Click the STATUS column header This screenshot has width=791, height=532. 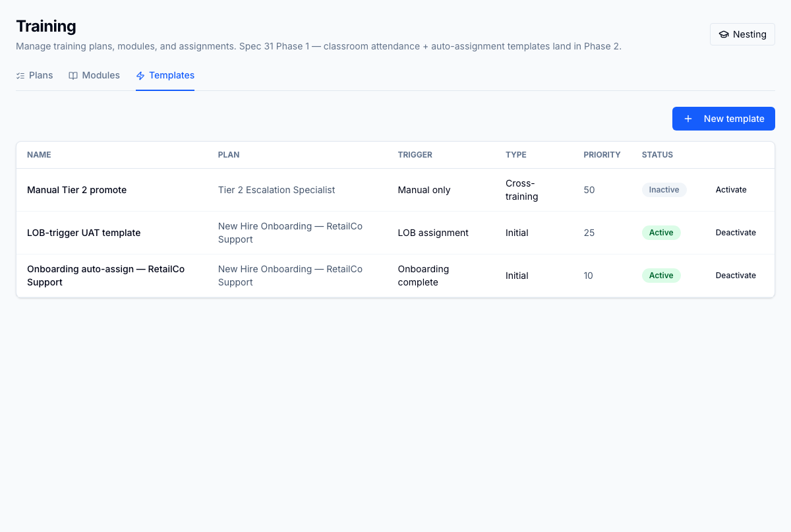[x=657, y=155]
